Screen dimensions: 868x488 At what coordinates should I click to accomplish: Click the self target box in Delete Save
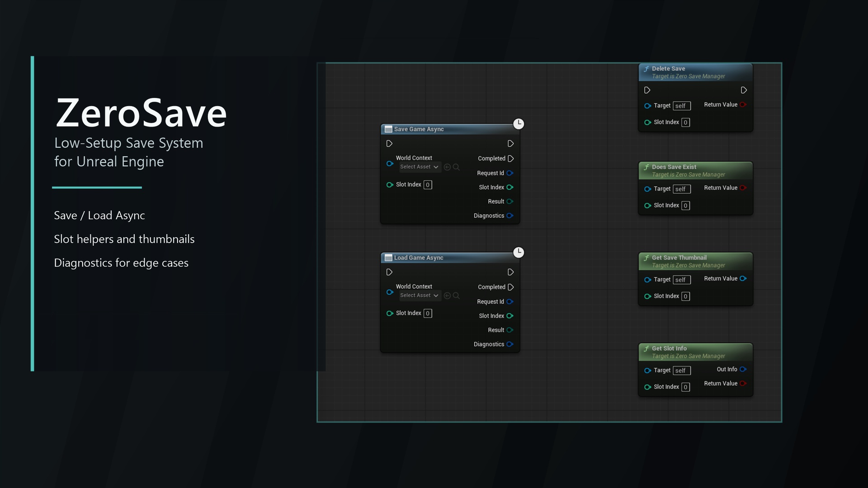click(x=682, y=106)
